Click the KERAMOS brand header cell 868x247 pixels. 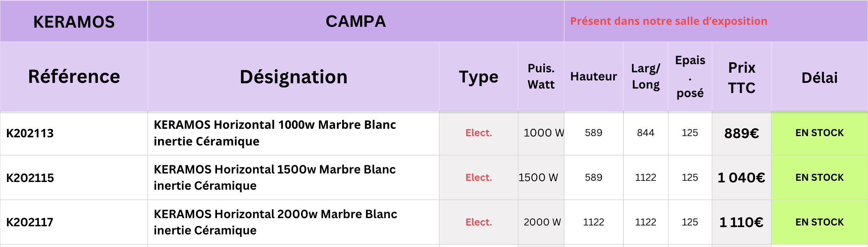74,22
